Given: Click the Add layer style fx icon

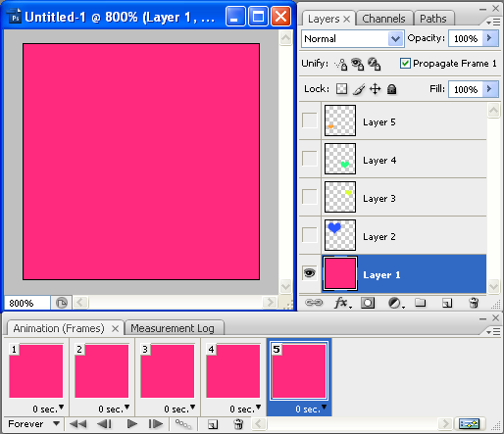Looking at the screenshot, I should (342, 303).
